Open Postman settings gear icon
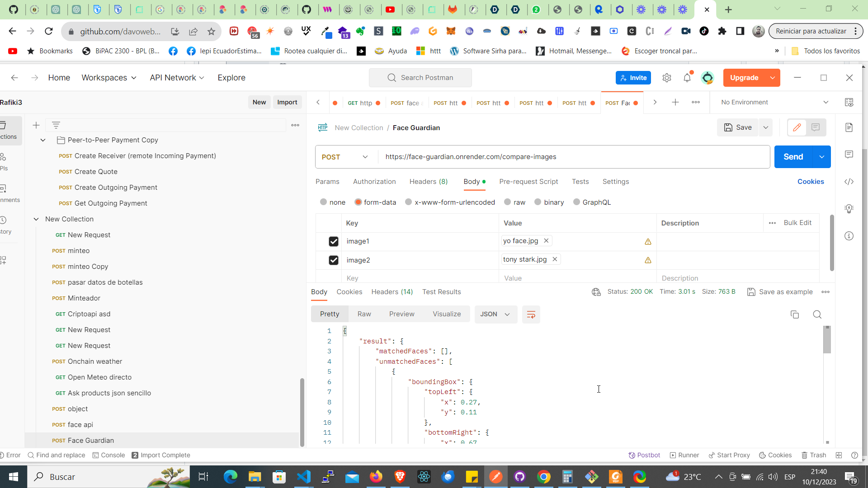868x488 pixels. click(x=667, y=78)
